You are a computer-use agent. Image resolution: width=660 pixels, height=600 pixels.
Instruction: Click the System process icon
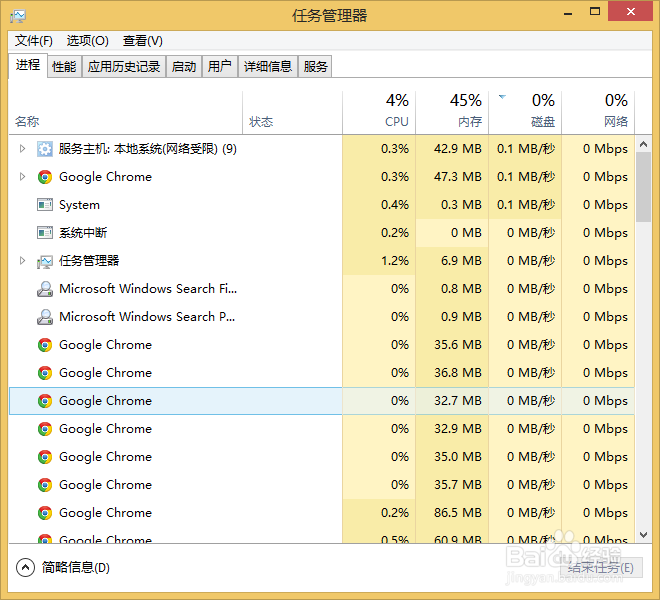(x=45, y=205)
